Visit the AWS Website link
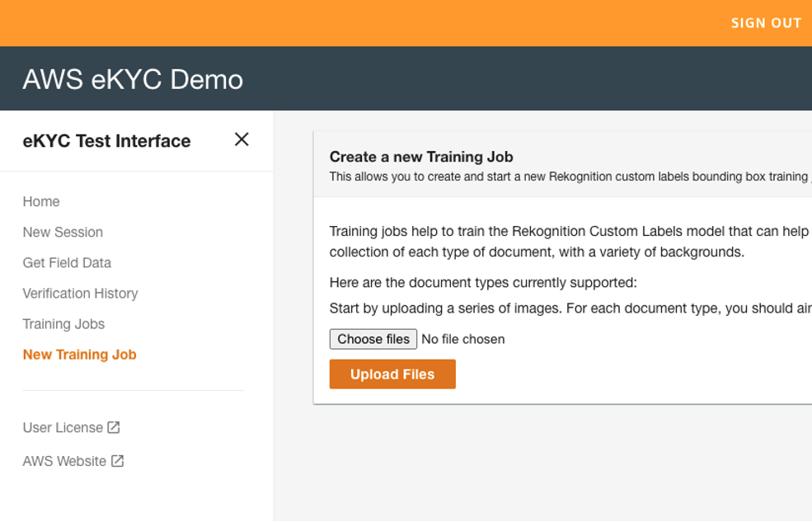 (x=64, y=462)
